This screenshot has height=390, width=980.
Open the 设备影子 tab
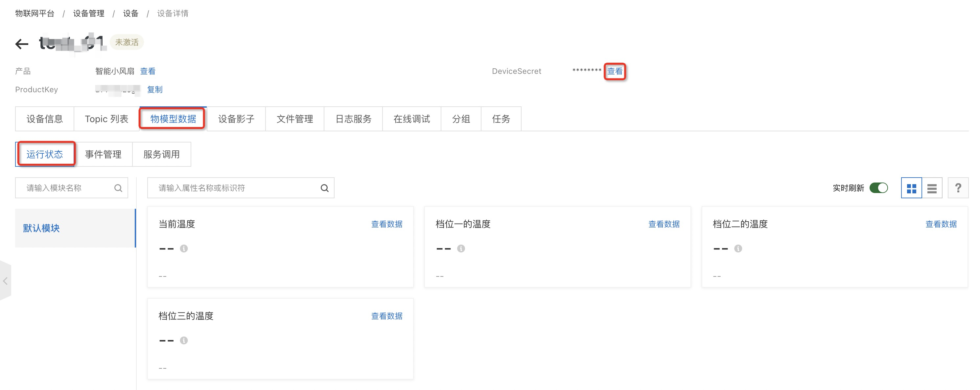(x=236, y=119)
